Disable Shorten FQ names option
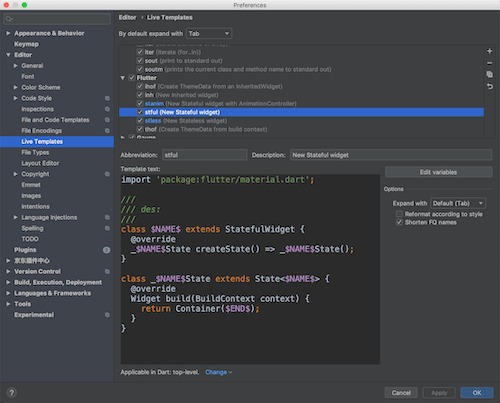The height and width of the screenshot is (403, 500). tap(399, 222)
